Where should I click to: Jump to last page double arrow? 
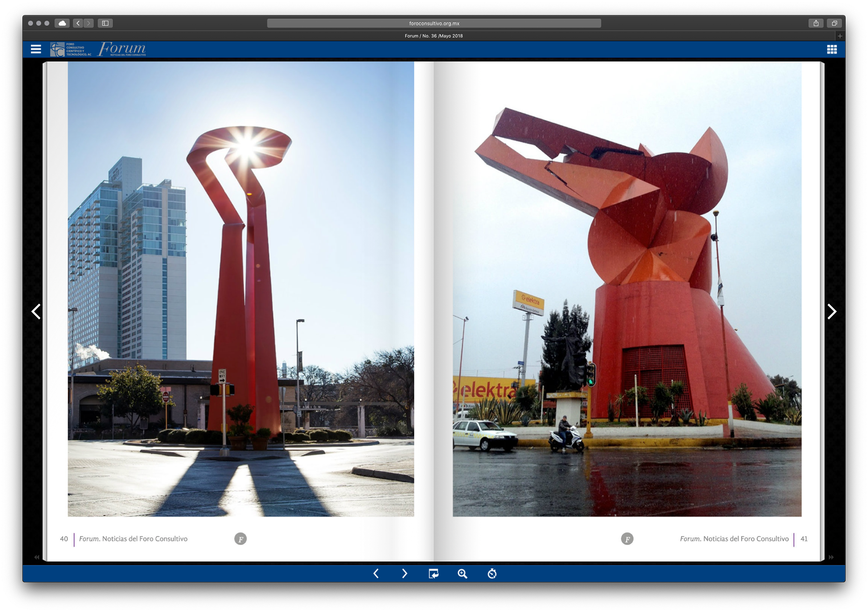[x=831, y=557]
